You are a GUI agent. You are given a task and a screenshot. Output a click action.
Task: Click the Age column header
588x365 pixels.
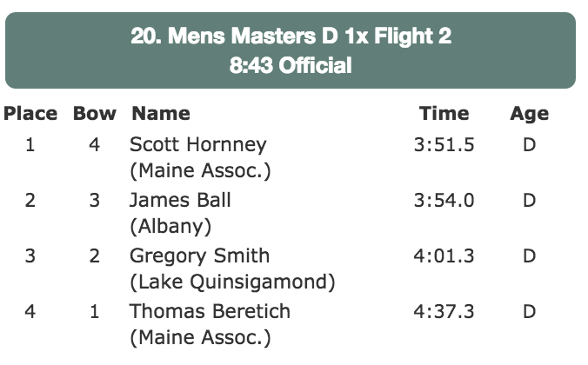coord(529,113)
